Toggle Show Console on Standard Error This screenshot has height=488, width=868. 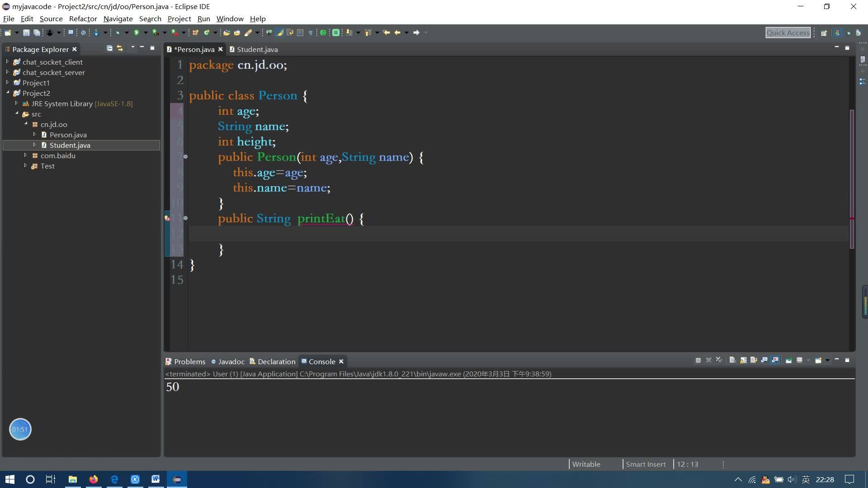coord(775,360)
